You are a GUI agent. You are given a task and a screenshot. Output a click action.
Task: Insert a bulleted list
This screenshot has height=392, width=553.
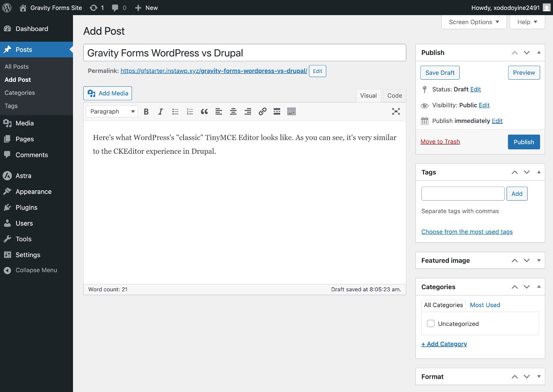(175, 112)
